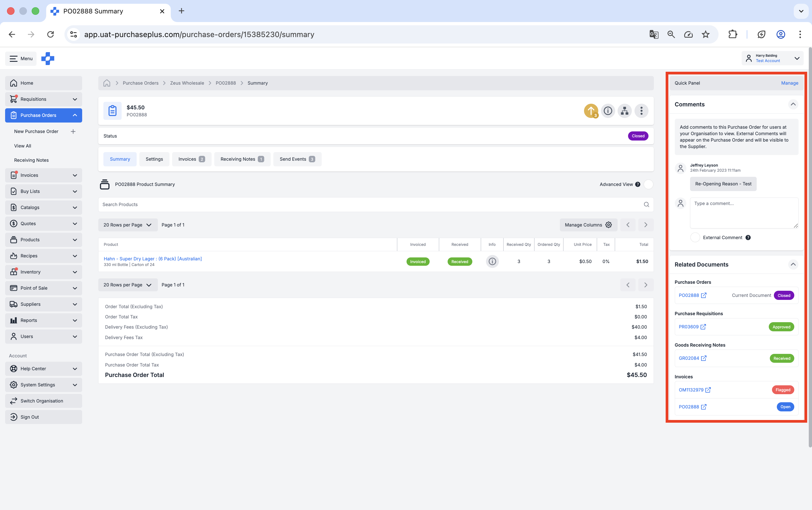Click the yellow upload arrow icon with badge 3
The image size is (812, 510).
tap(590, 111)
